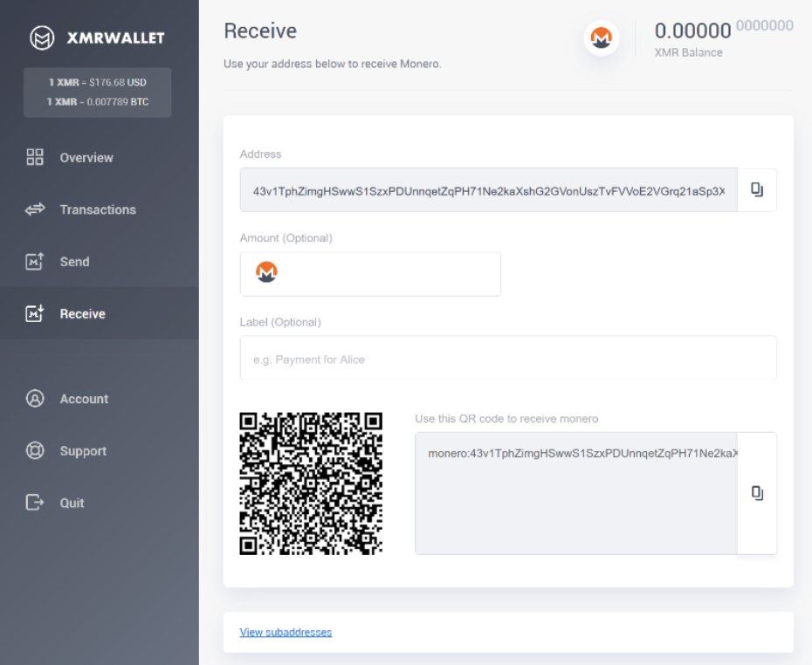Viewport: 812px width, 665px height.
Task: Open the Send page icon
Action: pos(35,261)
